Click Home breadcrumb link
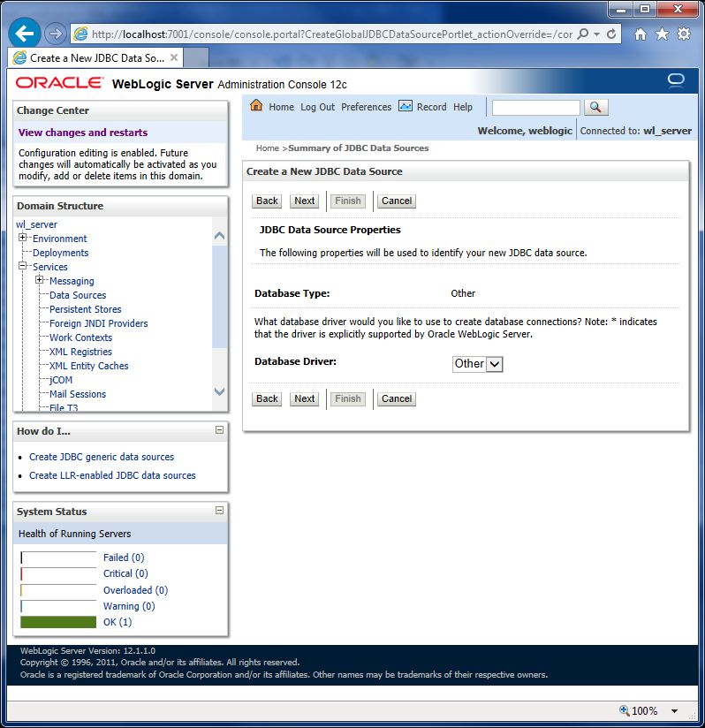Viewport: 705px width, 728px height. pos(268,148)
